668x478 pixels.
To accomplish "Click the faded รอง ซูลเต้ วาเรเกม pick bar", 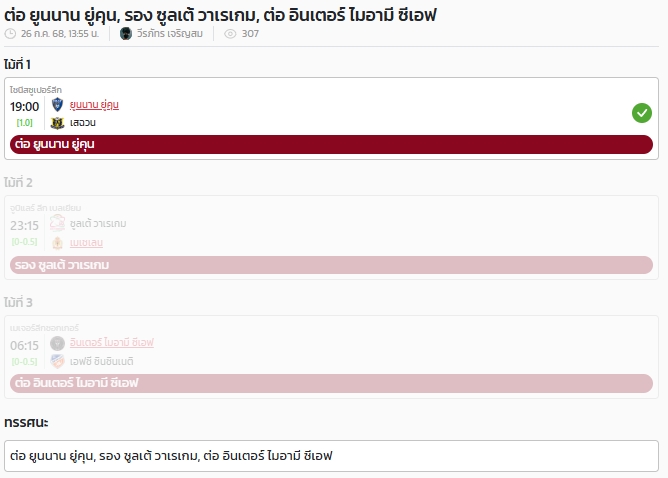I will 331,265.
